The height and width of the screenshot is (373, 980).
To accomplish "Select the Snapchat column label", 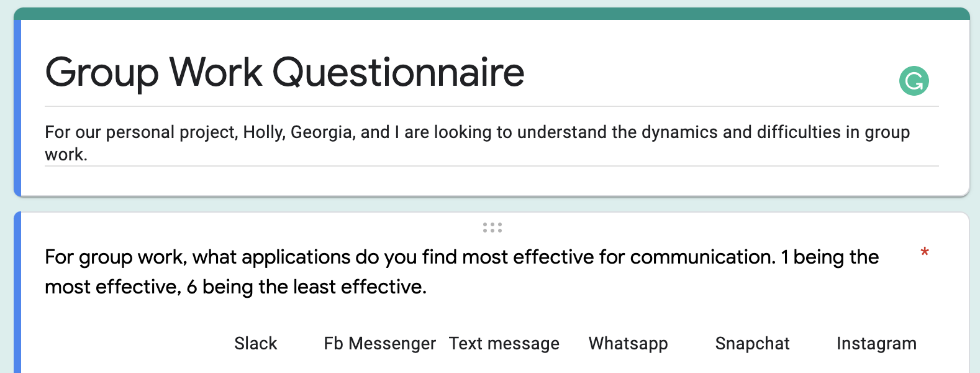I will point(752,343).
